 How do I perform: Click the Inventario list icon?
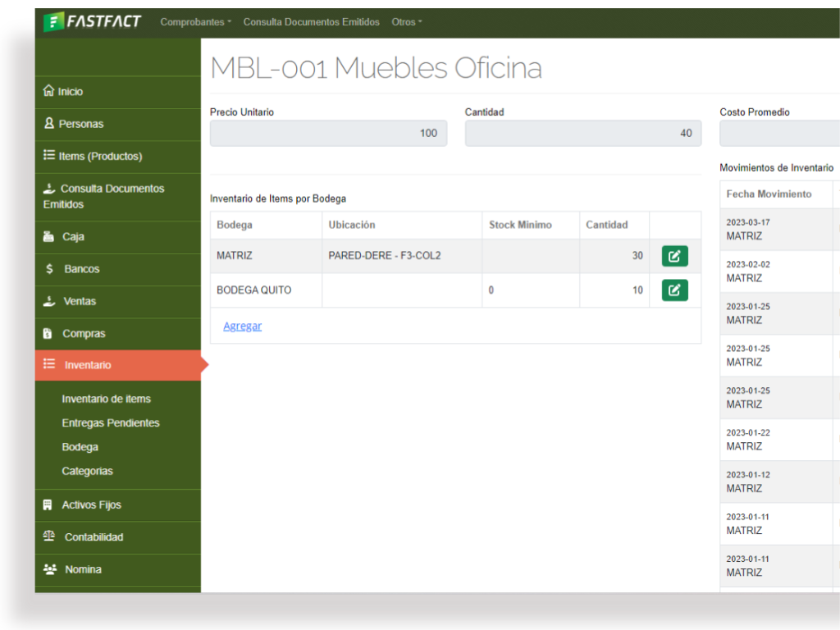click(48, 363)
